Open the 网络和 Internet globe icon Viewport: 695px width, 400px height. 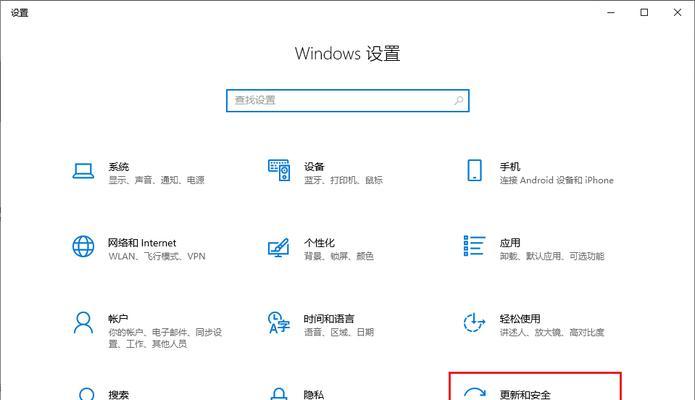click(x=83, y=246)
